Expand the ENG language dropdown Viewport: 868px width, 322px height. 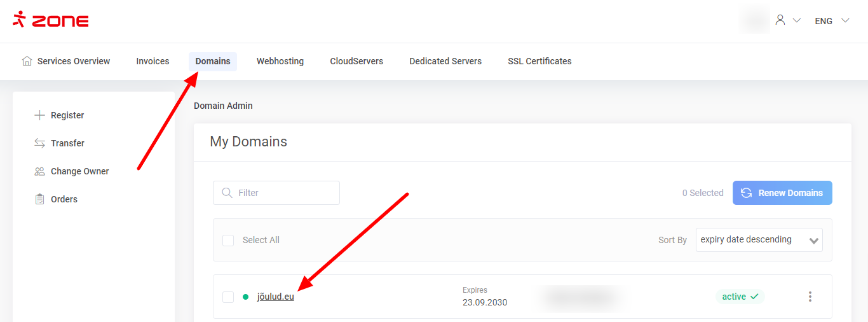point(832,21)
